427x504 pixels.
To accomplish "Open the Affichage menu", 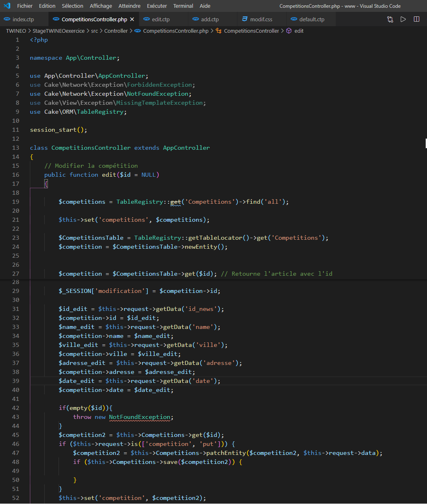I will (101, 6).
